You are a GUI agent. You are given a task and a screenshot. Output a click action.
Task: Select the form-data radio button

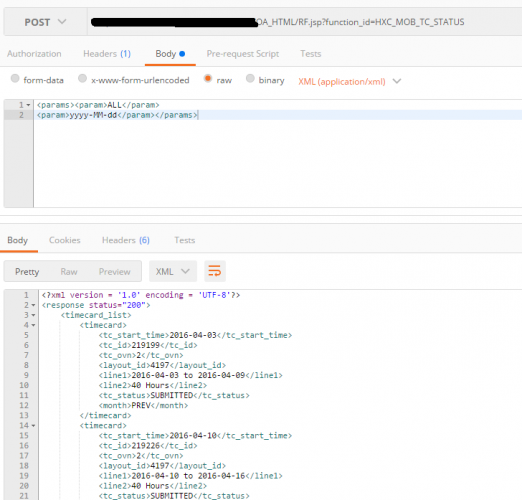[x=15, y=79]
